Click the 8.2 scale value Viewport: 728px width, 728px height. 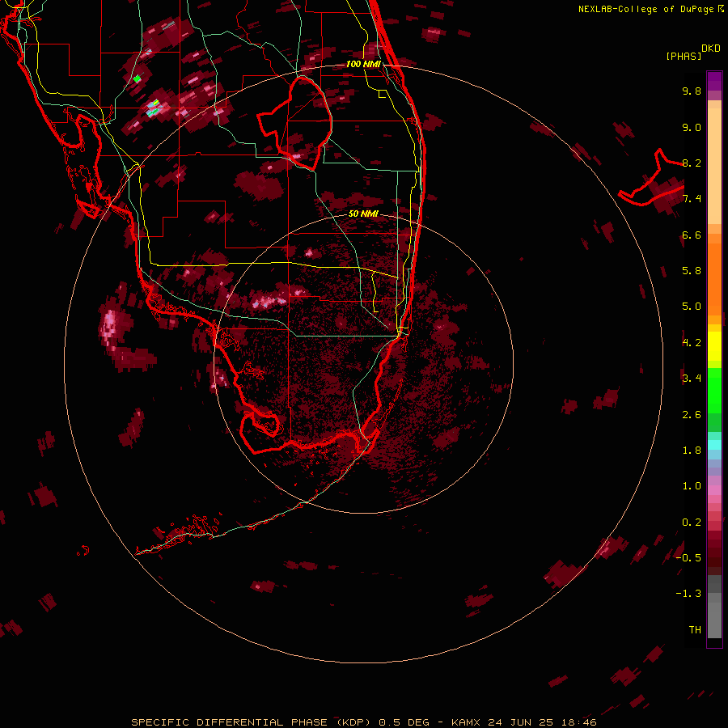pyautogui.click(x=692, y=163)
